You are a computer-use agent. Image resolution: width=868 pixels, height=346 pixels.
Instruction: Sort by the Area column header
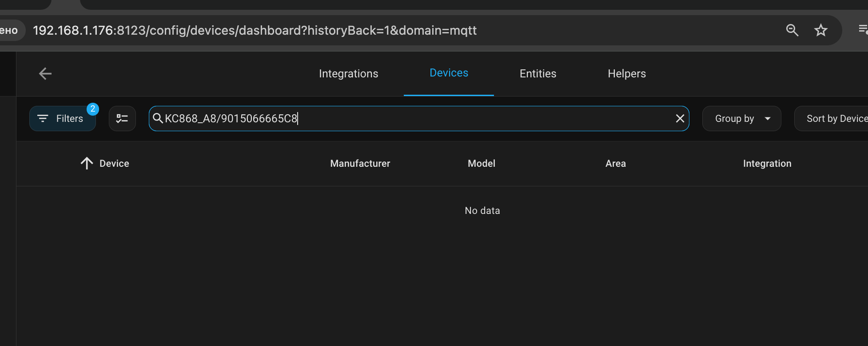tap(615, 163)
